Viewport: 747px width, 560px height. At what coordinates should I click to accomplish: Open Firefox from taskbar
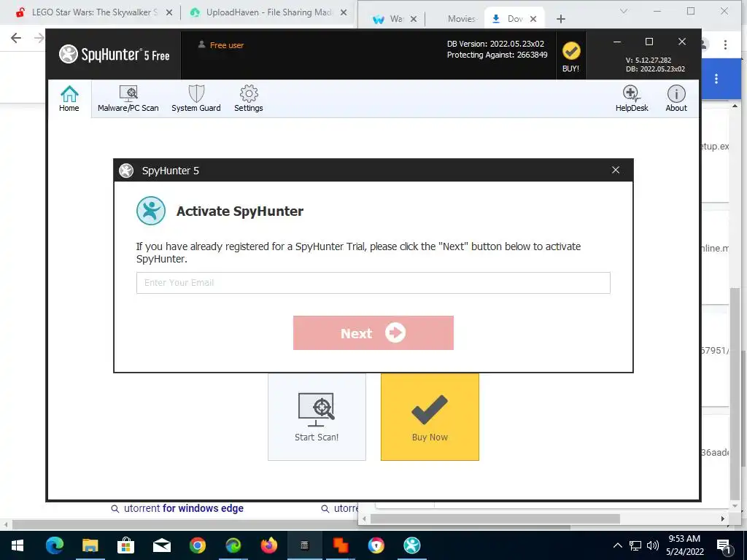coord(268,545)
